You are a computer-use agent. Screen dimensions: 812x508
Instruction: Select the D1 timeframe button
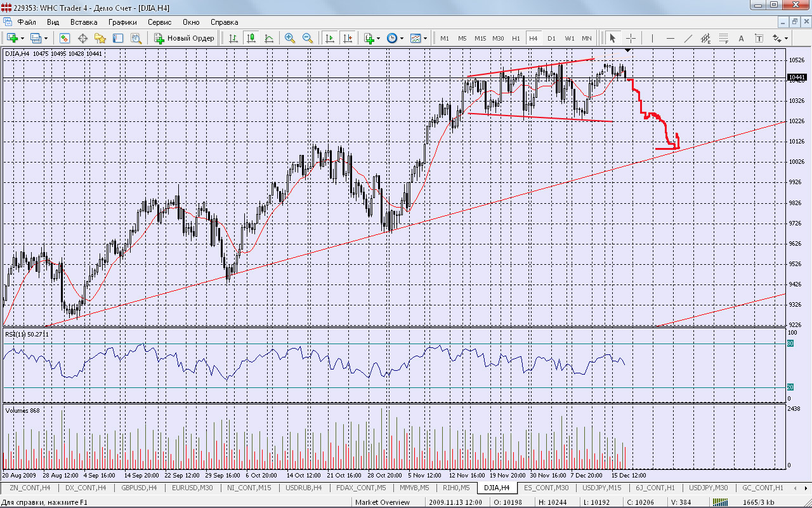point(551,38)
